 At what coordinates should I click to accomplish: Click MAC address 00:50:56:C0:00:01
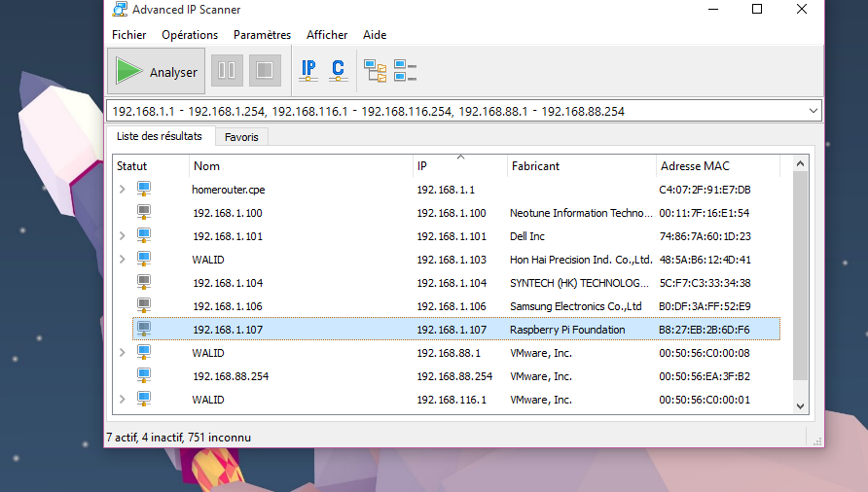coord(705,400)
